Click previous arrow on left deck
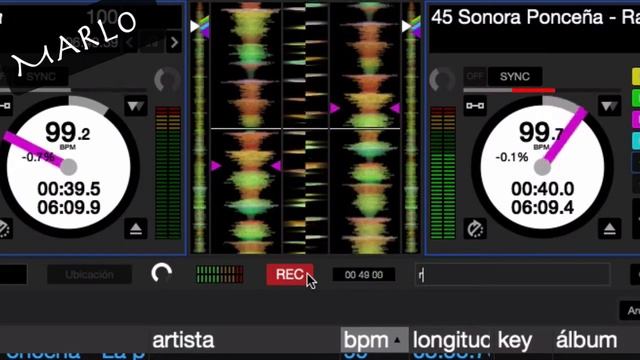640x360 pixels. pos(130,42)
